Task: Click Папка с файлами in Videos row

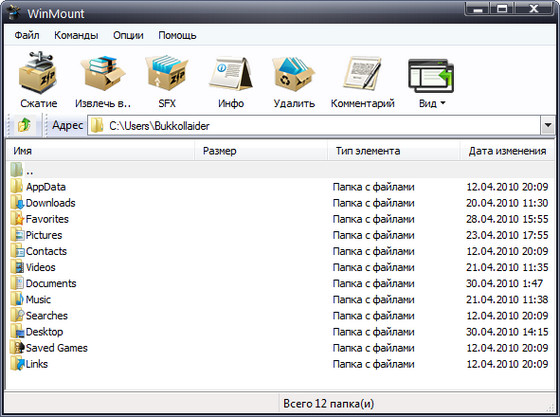Action: (x=373, y=267)
